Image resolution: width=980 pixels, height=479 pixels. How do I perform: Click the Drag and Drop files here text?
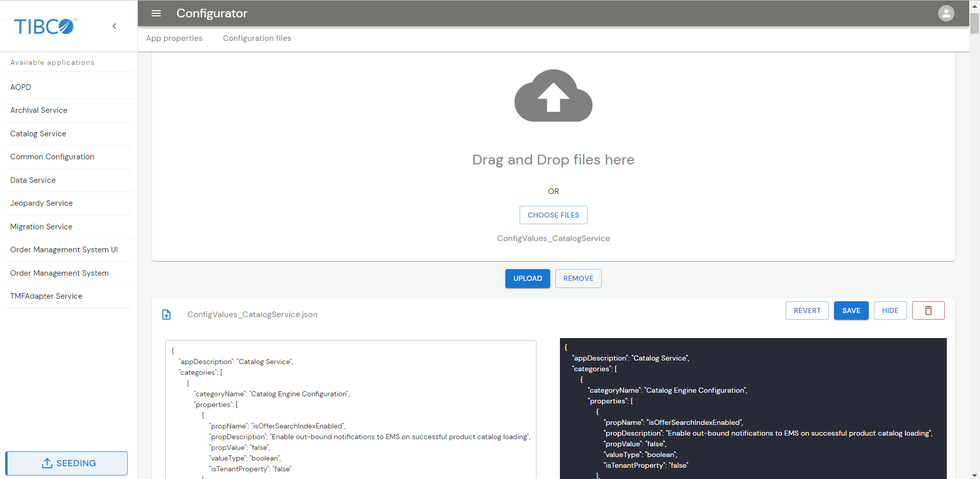553,160
